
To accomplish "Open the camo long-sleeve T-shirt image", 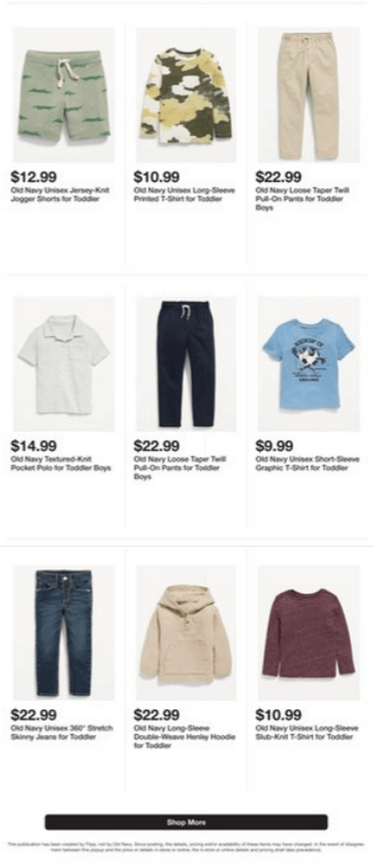I will 187,95.
